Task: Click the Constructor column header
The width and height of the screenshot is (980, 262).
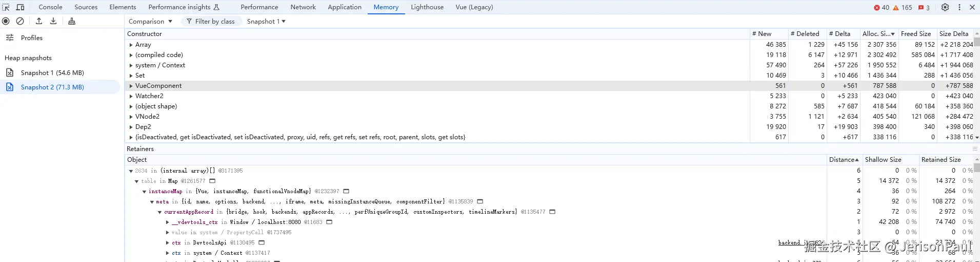Action: tap(437, 34)
